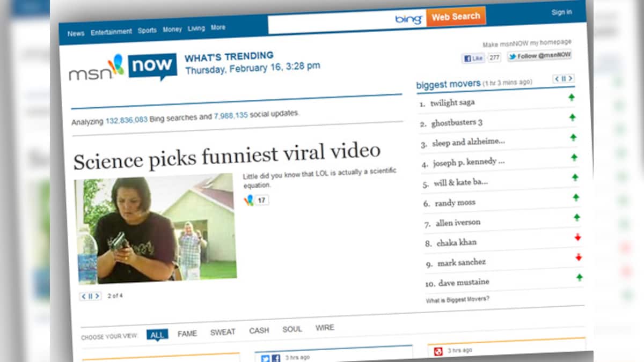Switch to the SWEAT view tab

click(222, 331)
